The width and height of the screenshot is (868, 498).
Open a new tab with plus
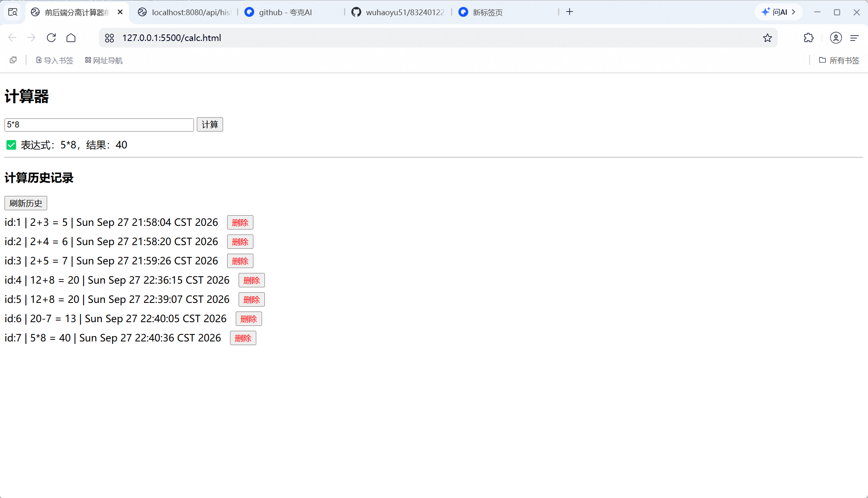[x=570, y=12]
